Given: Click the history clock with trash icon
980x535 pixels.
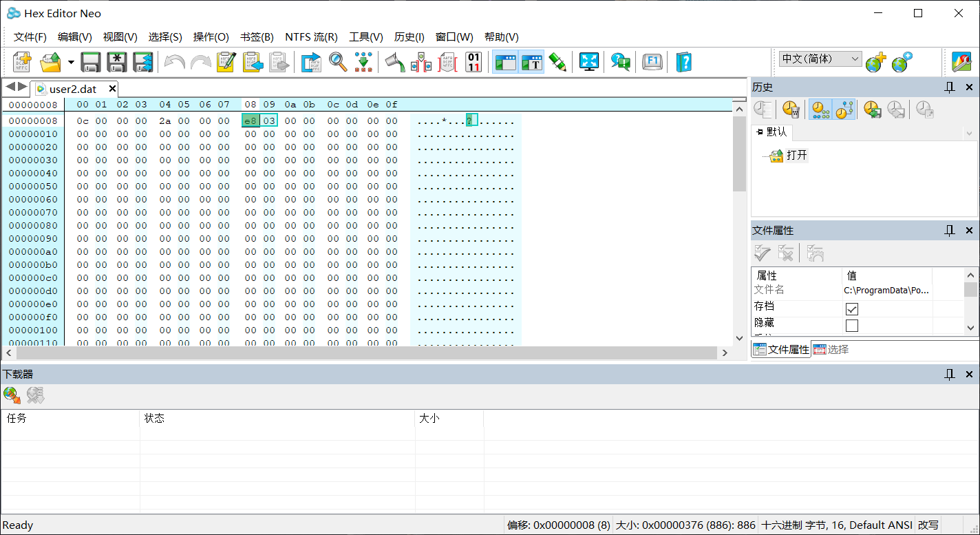Looking at the screenshot, I should tap(791, 109).
